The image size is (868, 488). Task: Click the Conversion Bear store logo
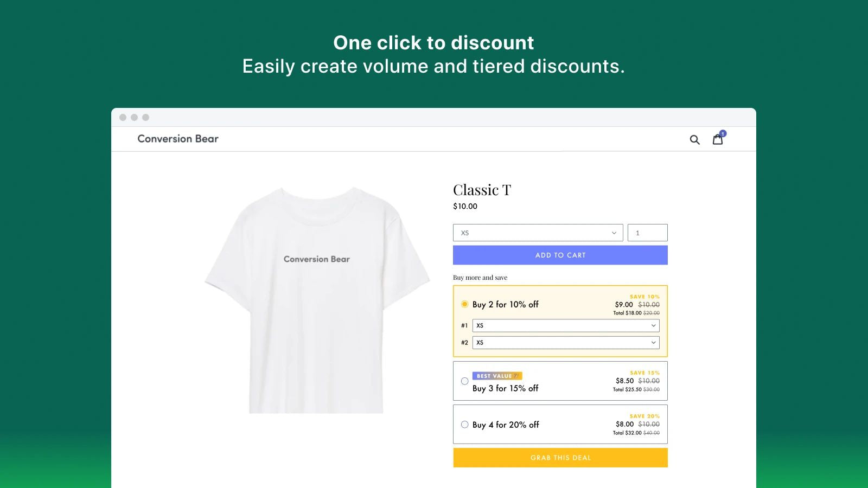click(178, 139)
